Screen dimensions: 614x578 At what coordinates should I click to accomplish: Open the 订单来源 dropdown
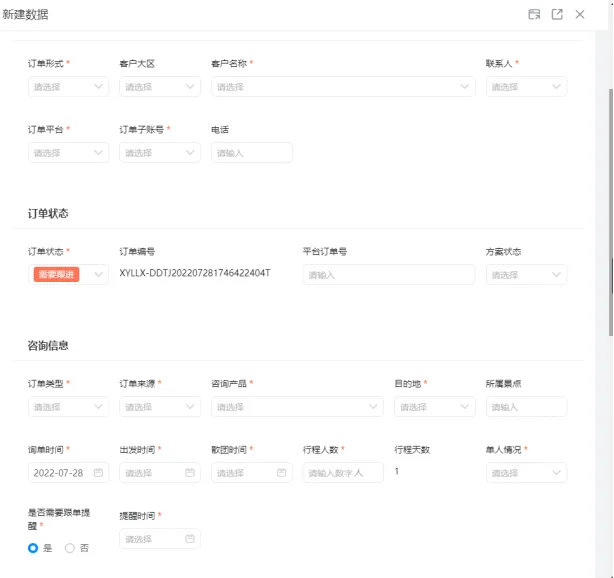(x=160, y=406)
